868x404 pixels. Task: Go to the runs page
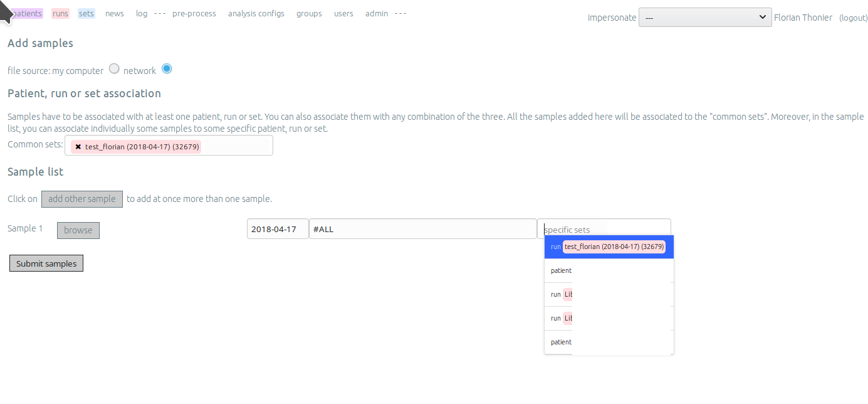(60, 13)
